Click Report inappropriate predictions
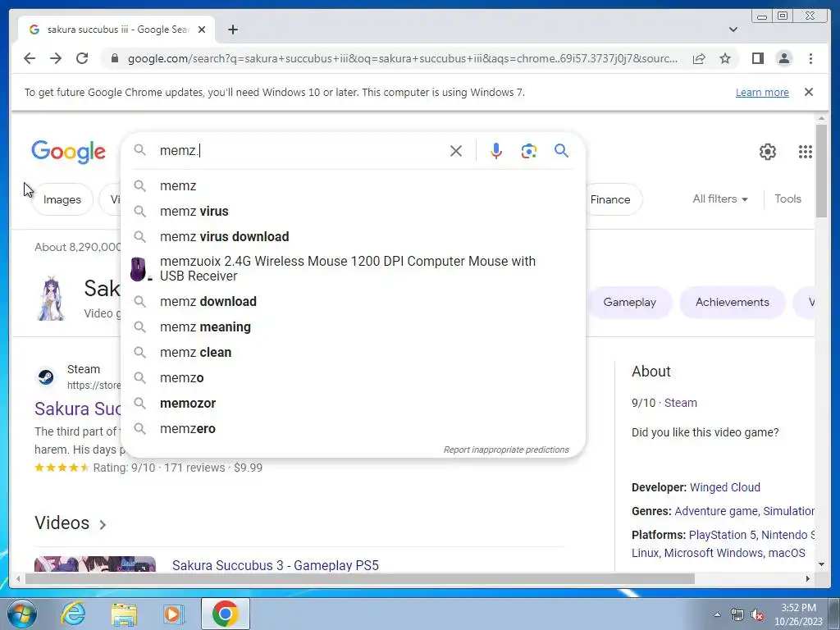This screenshot has height=630, width=840. pos(505,450)
